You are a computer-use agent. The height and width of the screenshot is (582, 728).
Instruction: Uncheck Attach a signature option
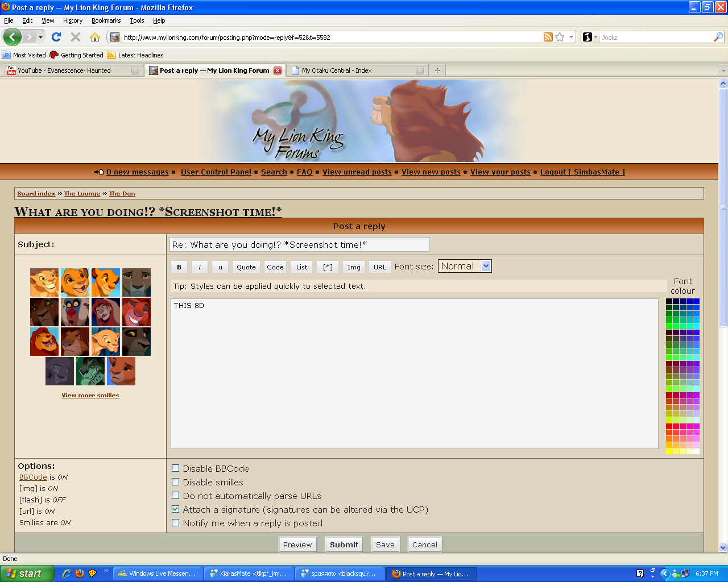coord(176,509)
